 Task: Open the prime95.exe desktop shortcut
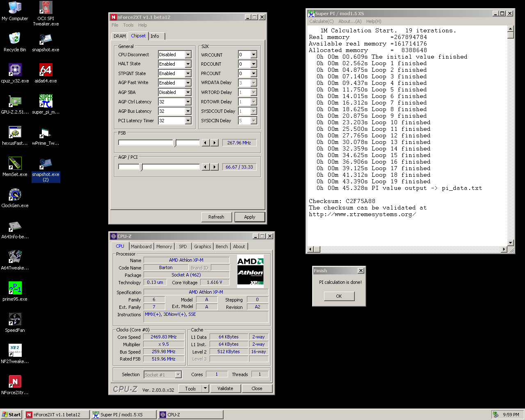point(15,288)
